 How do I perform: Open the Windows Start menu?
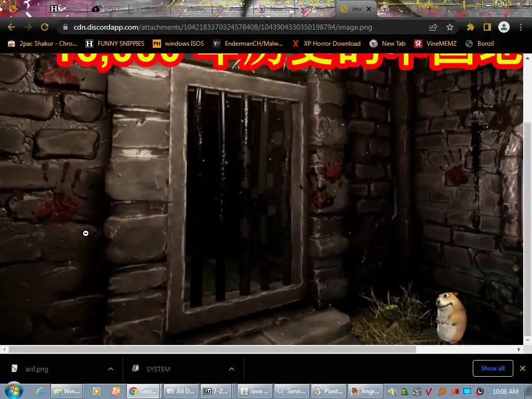pyautogui.click(x=14, y=391)
